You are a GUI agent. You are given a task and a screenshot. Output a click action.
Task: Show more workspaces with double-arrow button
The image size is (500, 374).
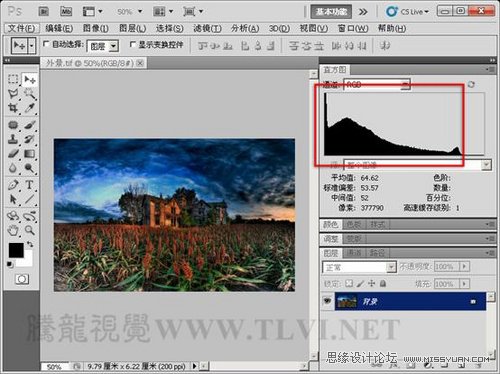[363, 12]
